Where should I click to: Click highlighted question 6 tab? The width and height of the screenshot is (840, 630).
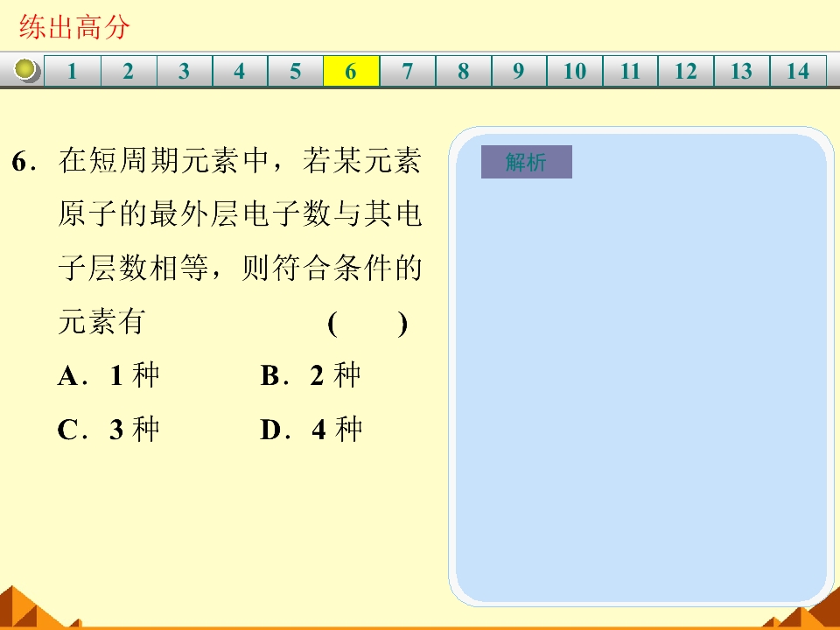tap(351, 72)
